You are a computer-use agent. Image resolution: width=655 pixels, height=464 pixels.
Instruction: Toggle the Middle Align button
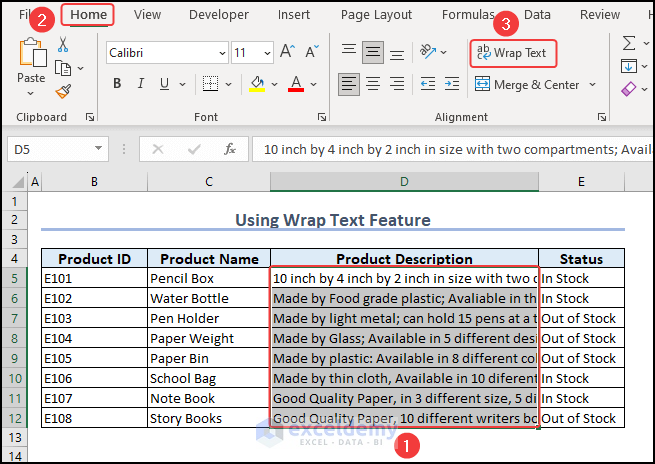pos(373,52)
